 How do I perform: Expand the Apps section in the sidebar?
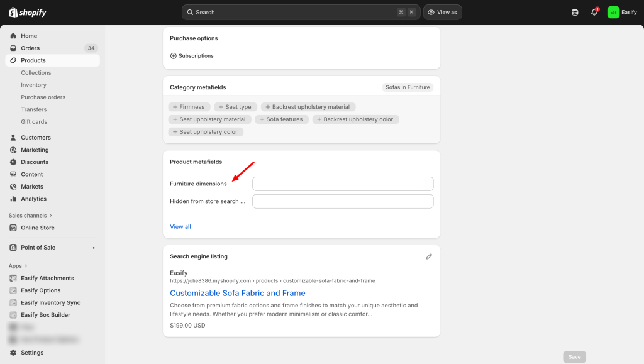click(18, 266)
